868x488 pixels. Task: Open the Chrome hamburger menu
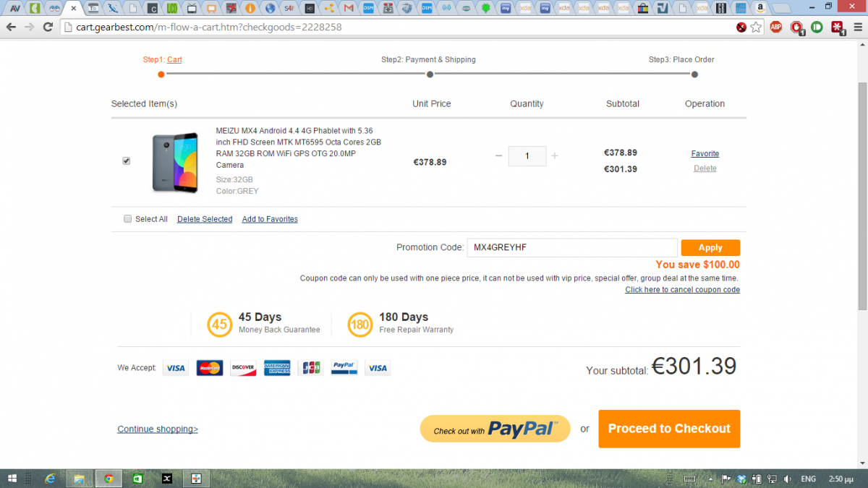[857, 27]
